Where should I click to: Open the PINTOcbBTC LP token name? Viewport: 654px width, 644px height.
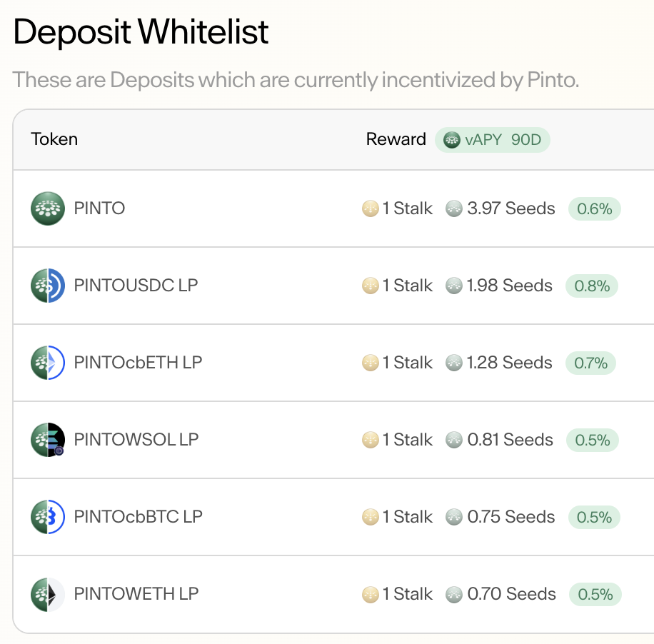pyautogui.click(x=138, y=517)
